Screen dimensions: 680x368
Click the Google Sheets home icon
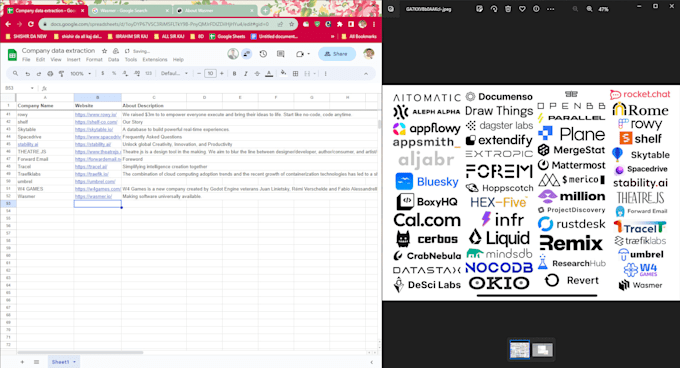pyautogui.click(x=12, y=55)
